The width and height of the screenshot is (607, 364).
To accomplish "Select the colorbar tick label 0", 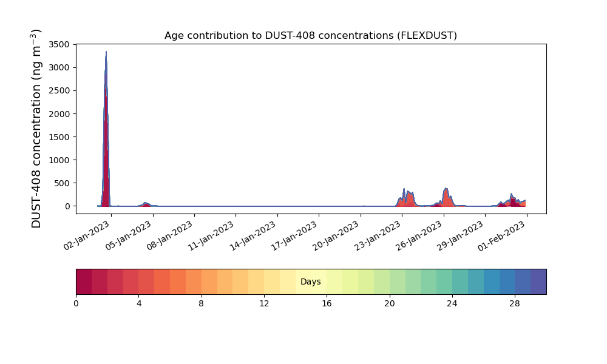I will click(76, 304).
